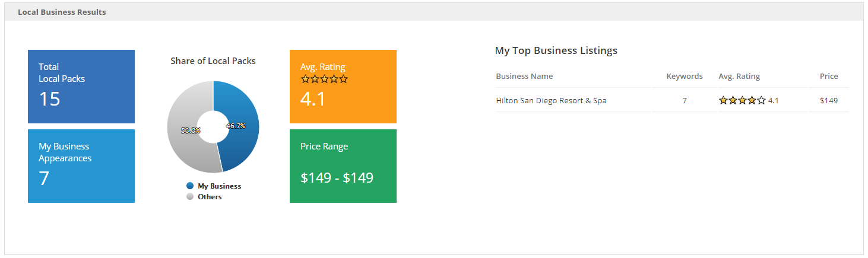Click the green Price Range tile
Screen dimensions: 868x258
343,165
